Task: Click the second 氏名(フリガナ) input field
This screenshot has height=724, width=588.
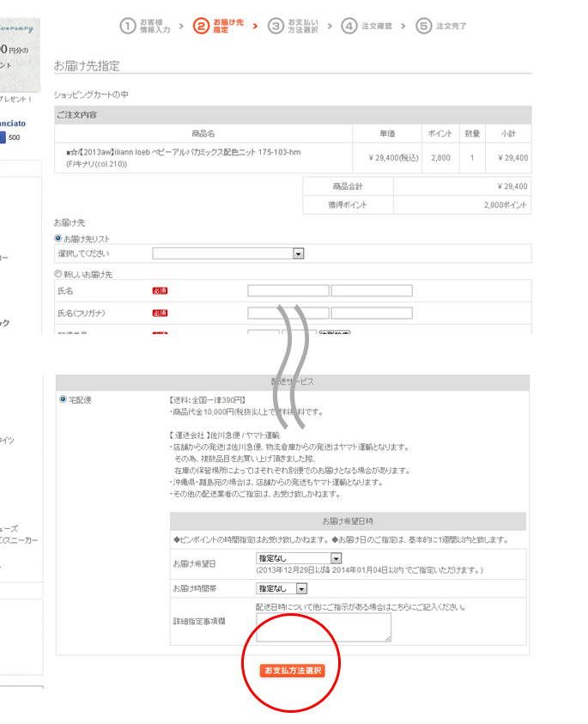Action: pos(372,313)
